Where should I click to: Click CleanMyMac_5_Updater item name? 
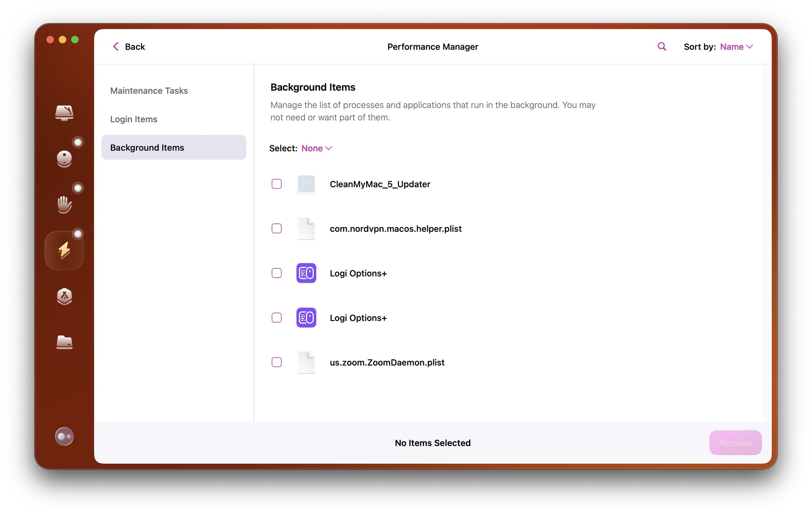tap(380, 184)
